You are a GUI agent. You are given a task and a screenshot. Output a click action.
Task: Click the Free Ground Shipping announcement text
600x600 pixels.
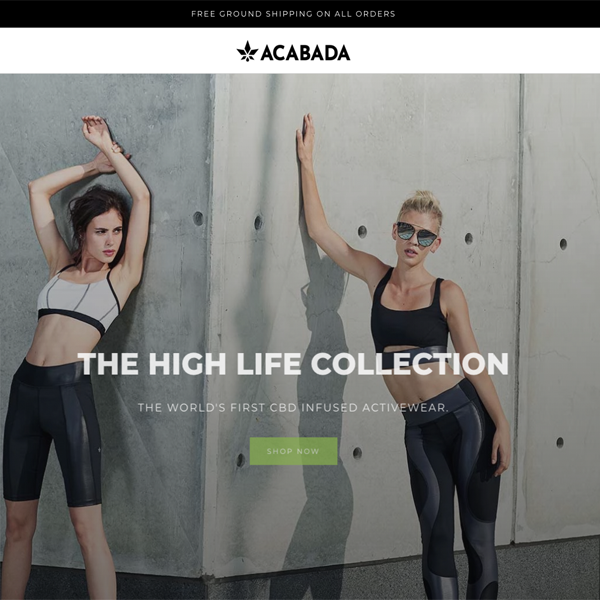293,14
